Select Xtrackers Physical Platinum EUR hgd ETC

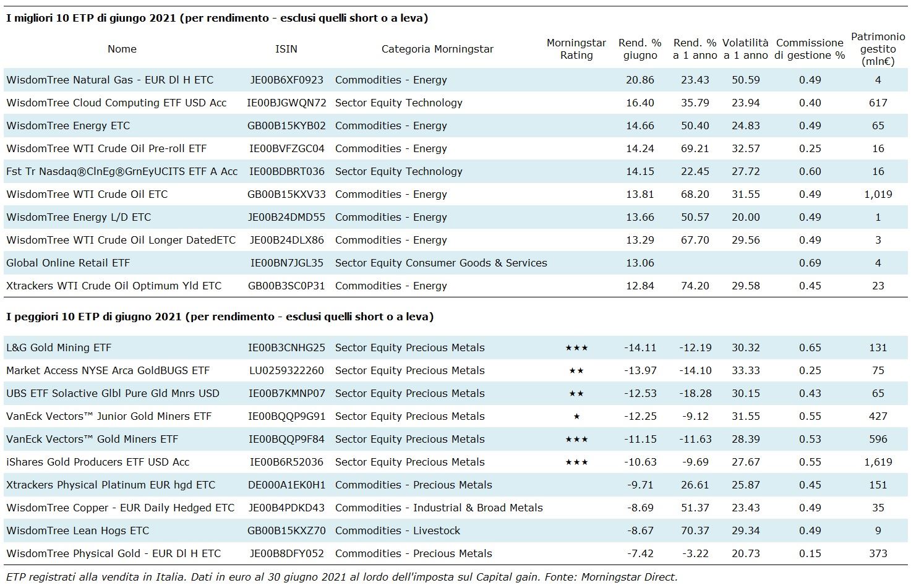(x=111, y=485)
